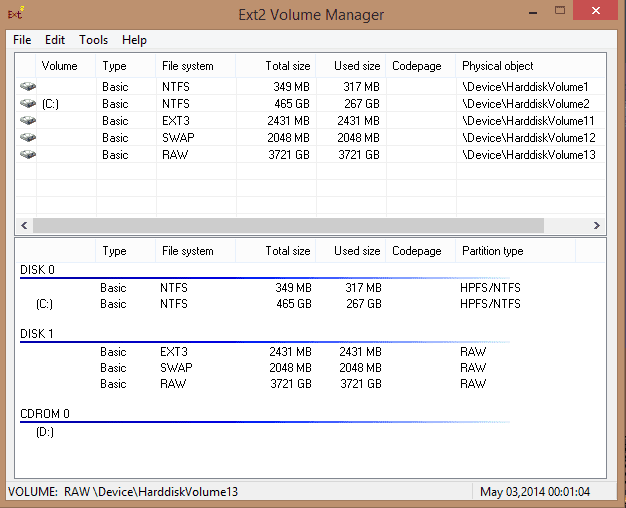This screenshot has height=508, width=626.
Task: Click Type column header in top list
Action: click(126, 66)
